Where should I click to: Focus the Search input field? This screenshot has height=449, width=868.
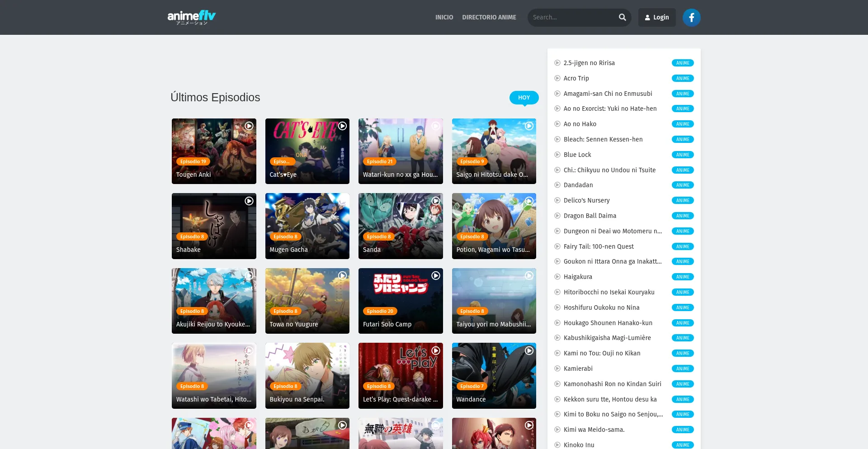click(x=572, y=17)
